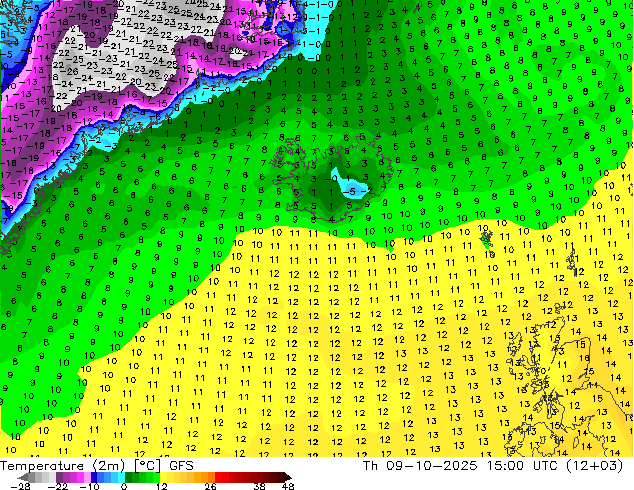
Task: Click the "GFS" model label
Action: [x=181, y=466]
